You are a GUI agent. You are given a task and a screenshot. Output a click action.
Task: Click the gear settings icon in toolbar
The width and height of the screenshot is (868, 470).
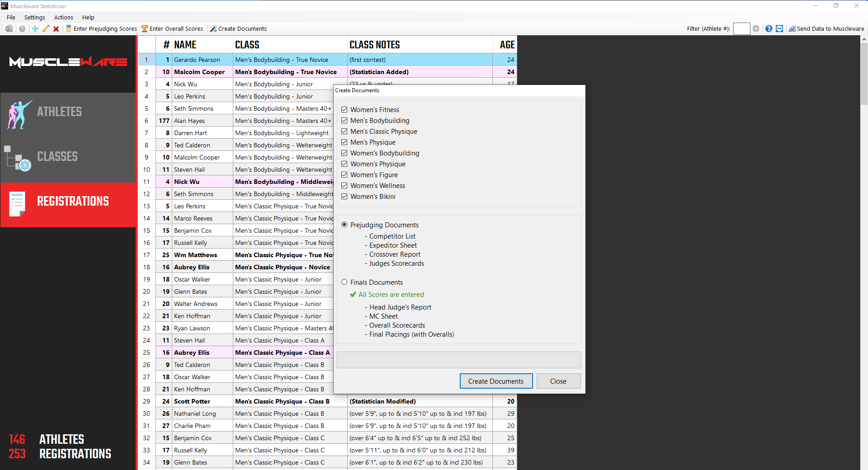(x=22, y=28)
